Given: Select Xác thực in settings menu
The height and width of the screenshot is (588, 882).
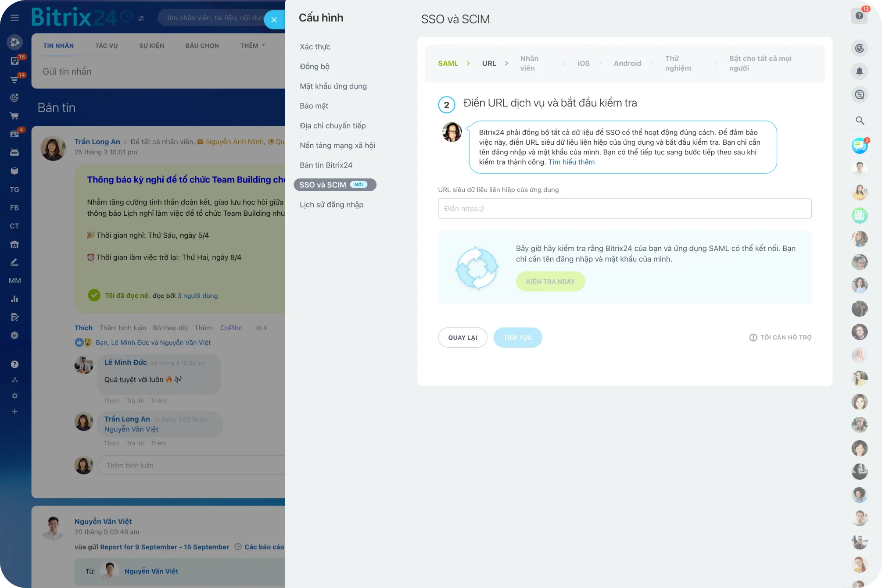Looking at the screenshot, I should [x=315, y=47].
